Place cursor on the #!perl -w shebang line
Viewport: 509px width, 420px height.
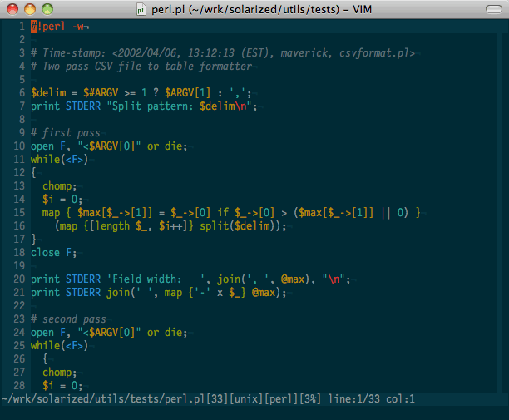58,27
